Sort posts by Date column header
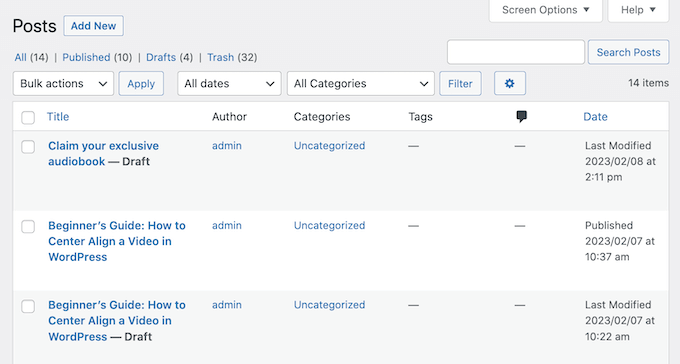680x364 pixels. pyautogui.click(x=595, y=117)
